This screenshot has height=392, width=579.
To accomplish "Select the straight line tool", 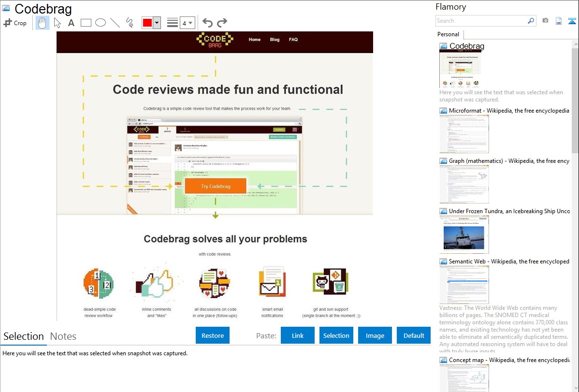I will [115, 23].
